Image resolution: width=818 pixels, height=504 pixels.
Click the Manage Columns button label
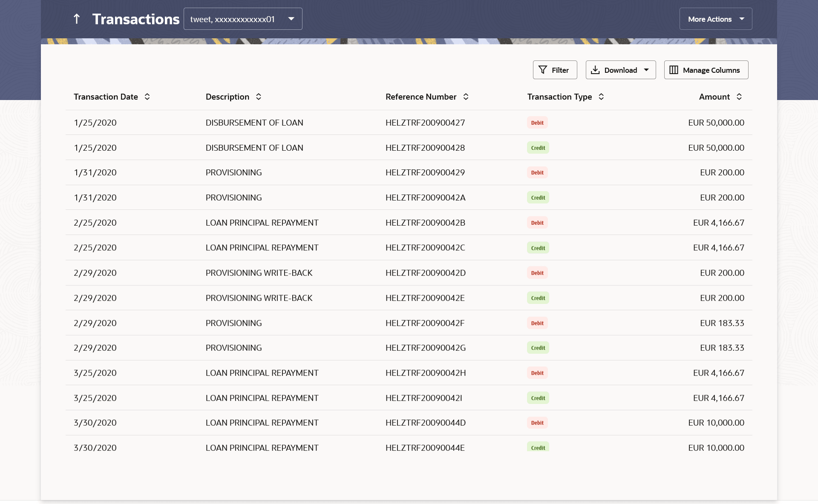pos(711,70)
